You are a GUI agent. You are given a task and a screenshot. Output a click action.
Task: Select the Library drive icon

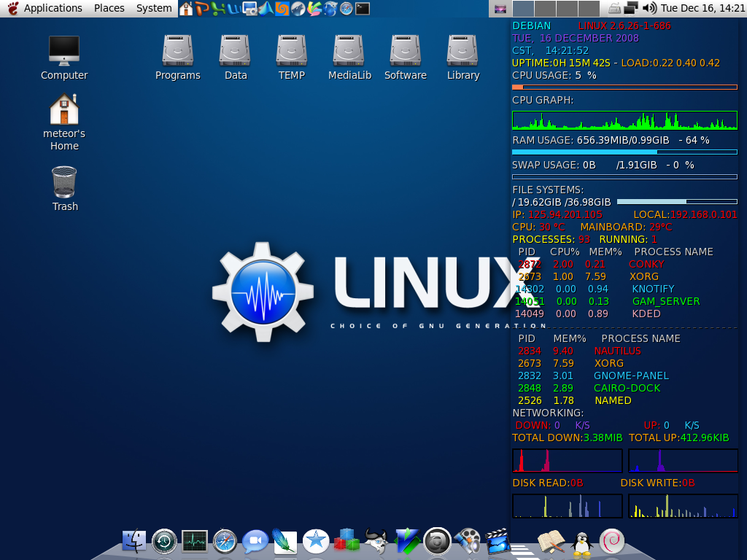click(463, 58)
